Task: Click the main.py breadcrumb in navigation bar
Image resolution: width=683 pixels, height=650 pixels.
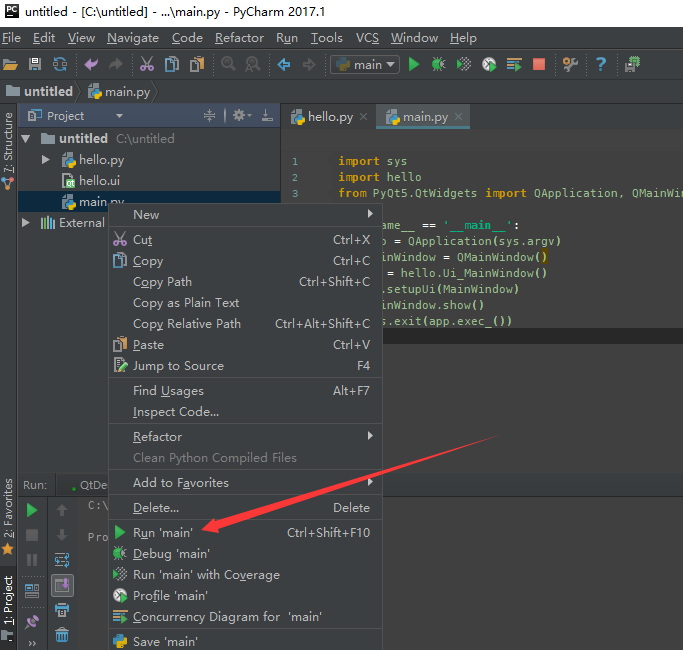Action: pyautogui.click(x=120, y=91)
